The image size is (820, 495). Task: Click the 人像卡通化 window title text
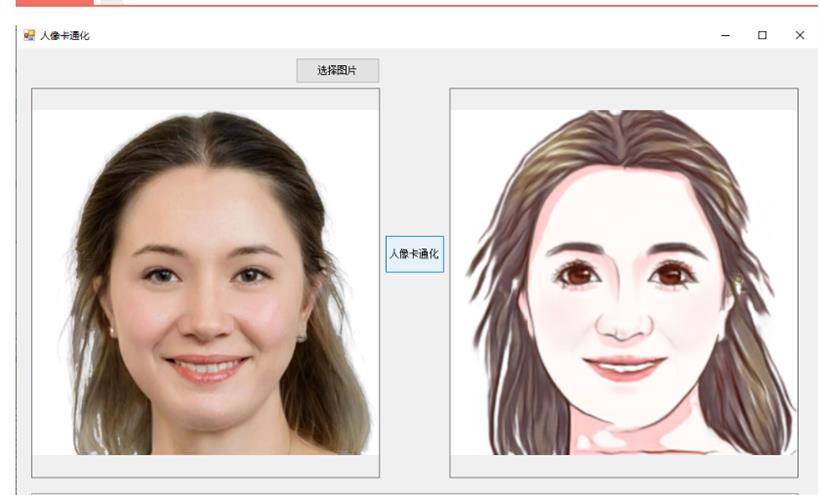pyautogui.click(x=65, y=36)
